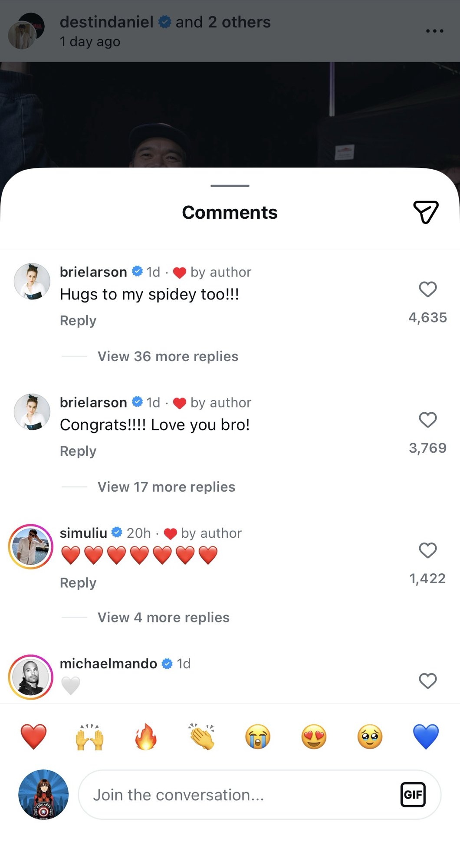Insert the fire emoji quick reaction
This screenshot has width=460, height=868.
point(146,737)
